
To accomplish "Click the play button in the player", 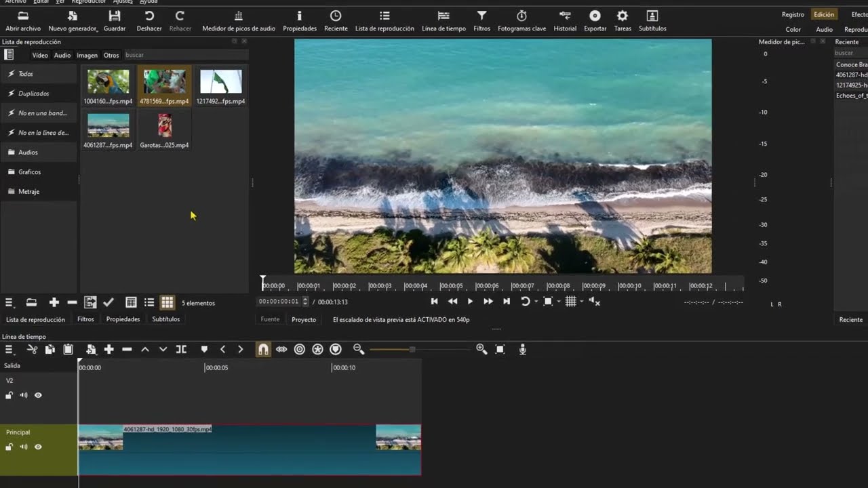I will click(x=470, y=302).
